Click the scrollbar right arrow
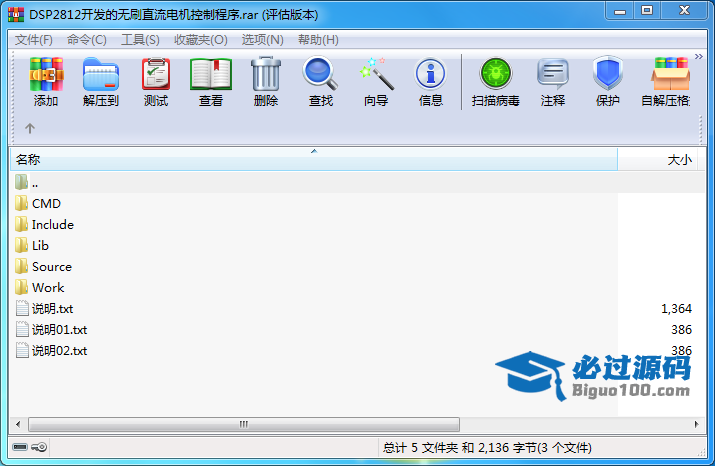This screenshot has height=466, width=715. (696, 425)
